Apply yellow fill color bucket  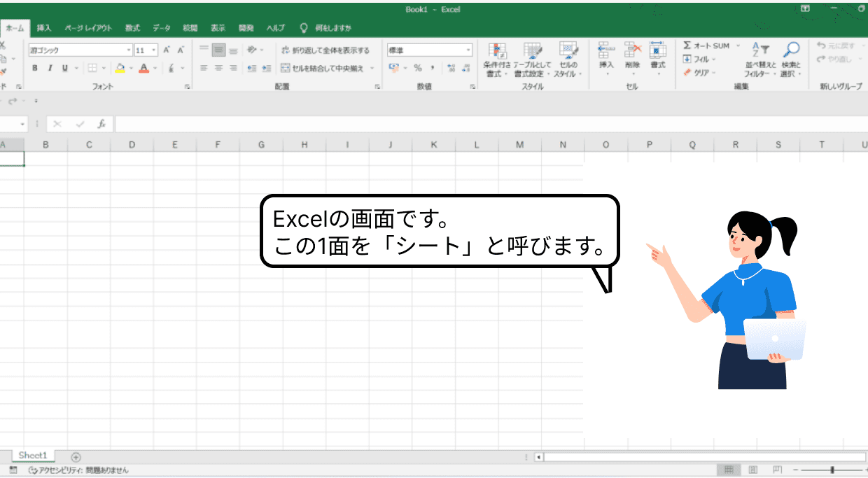click(120, 68)
